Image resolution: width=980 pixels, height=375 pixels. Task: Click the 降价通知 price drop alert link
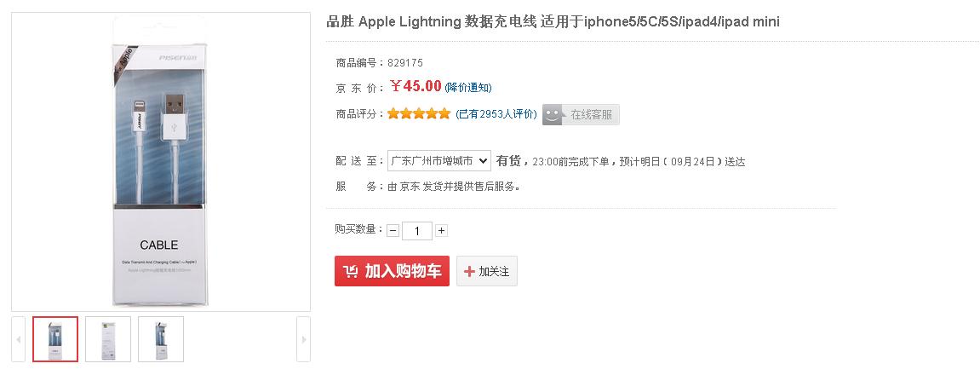click(x=468, y=88)
